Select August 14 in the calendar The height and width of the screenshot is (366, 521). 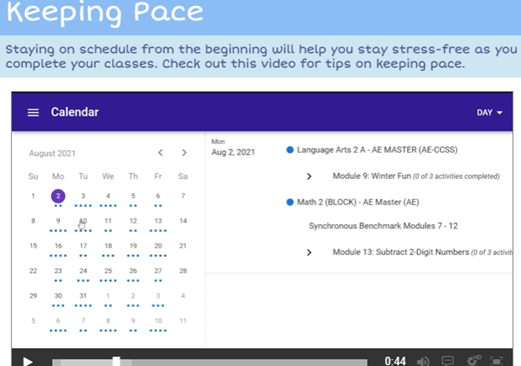[183, 221]
